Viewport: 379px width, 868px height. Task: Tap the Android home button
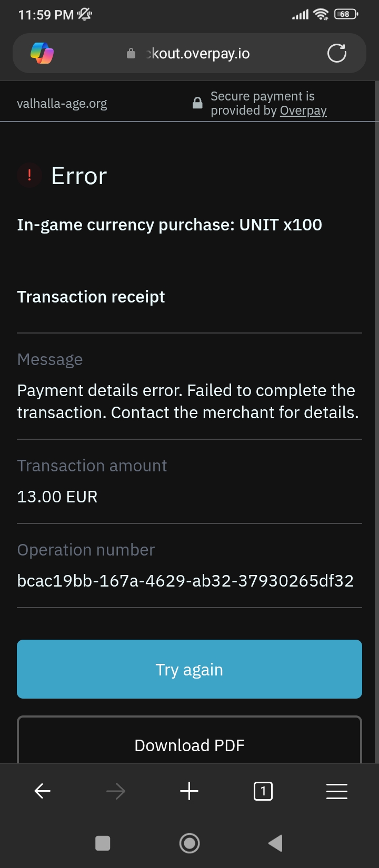[189, 843]
